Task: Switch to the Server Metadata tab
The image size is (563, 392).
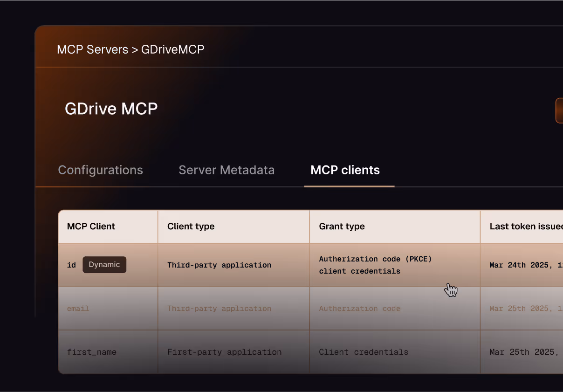Action: pos(227,170)
